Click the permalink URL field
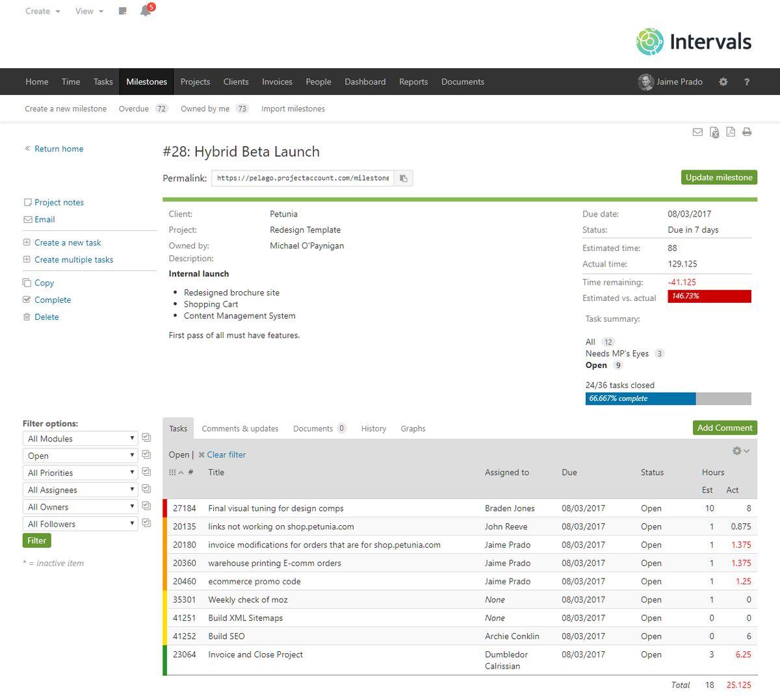780x700 pixels. tap(303, 178)
